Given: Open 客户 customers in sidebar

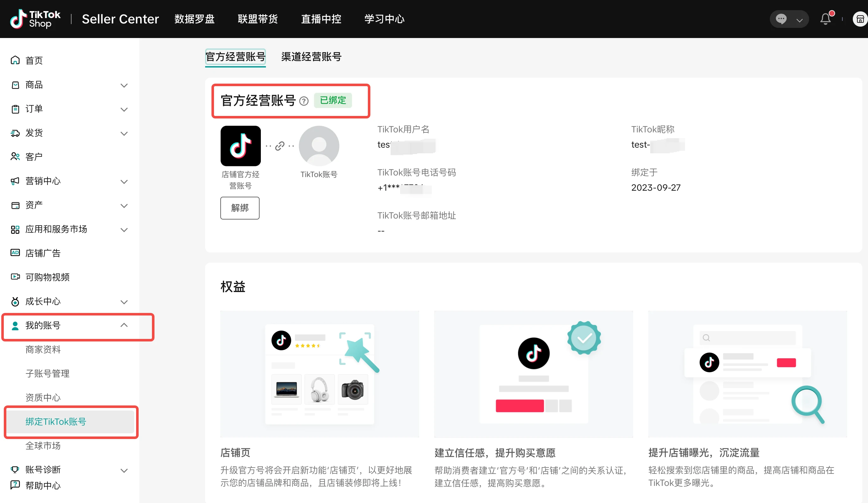Looking at the screenshot, I should [34, 157].
